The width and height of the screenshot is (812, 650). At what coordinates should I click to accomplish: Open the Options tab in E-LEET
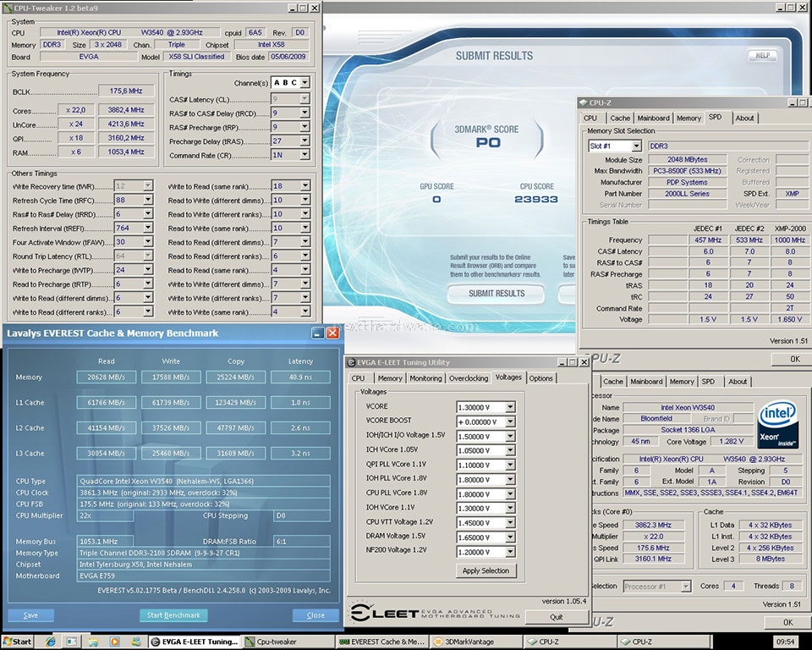coord(540,378)
